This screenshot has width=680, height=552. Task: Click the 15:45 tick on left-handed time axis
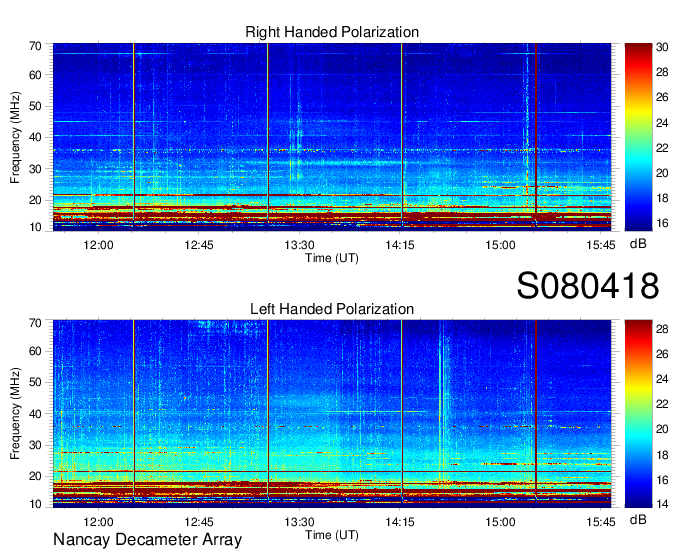601,522
